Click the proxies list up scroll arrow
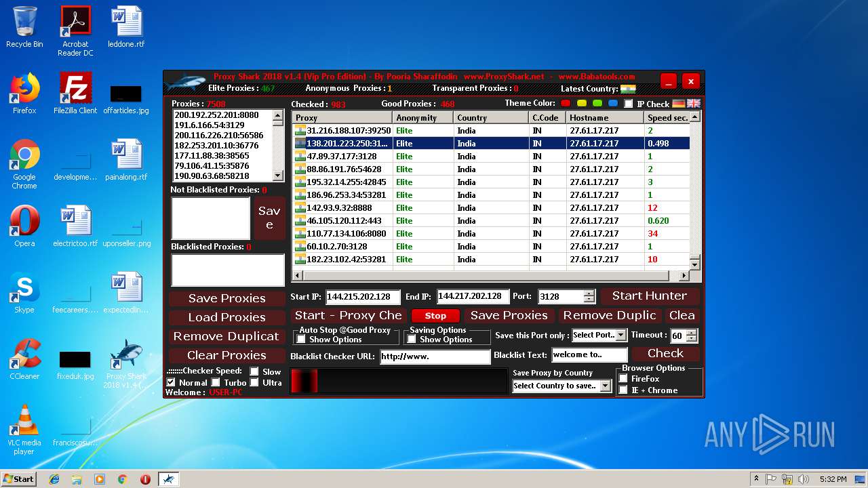The width and height of the screenshot is (868, 488). 278,116
